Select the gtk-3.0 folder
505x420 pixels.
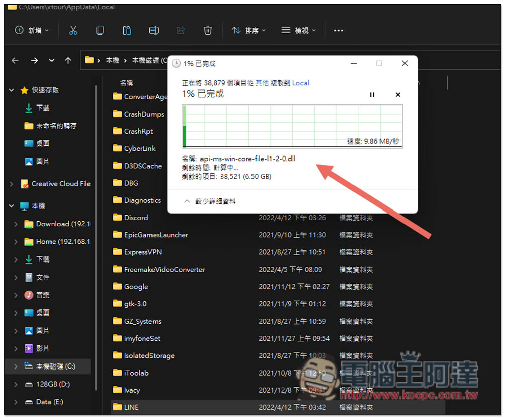pos(130,304)
